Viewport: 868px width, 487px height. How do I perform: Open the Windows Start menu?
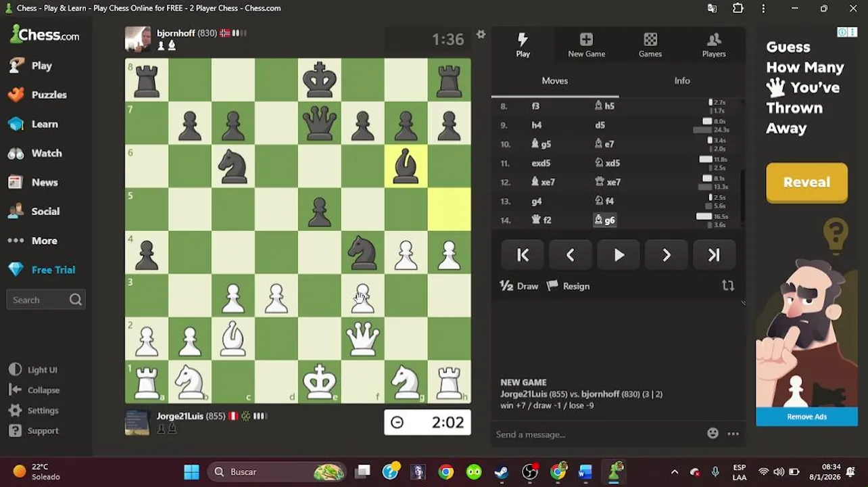point(192,471)
